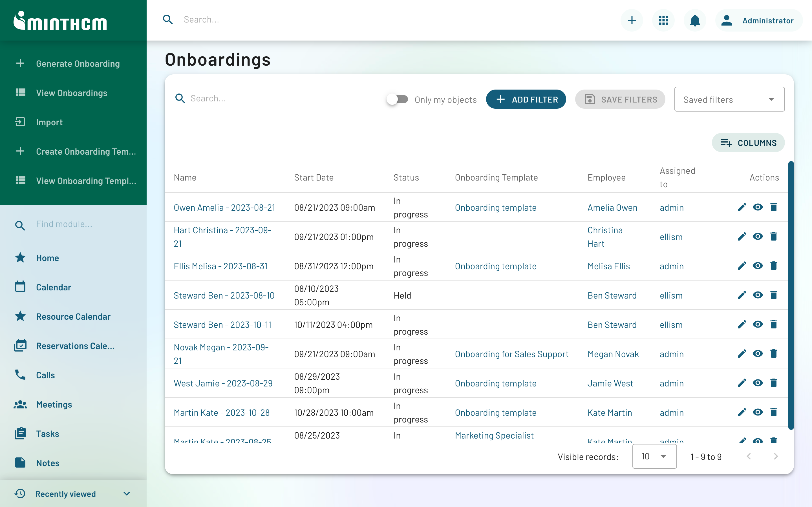Open Generate Onboarding menu item

click(x=78, y=64)
